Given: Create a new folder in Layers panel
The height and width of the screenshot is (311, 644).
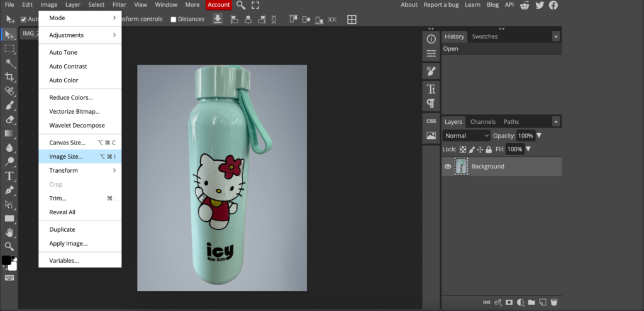Looking at the screenshot, I should tap(531, 302).
